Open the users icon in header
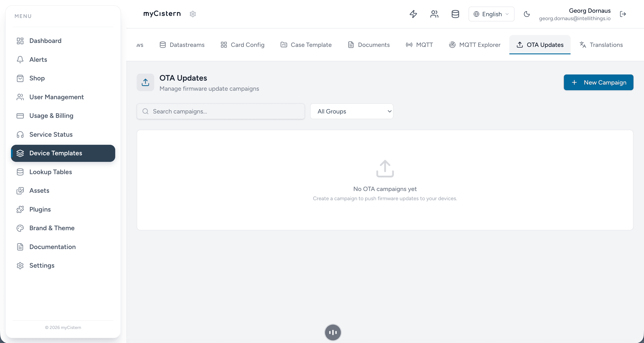The image size is (644, 343). coord(434,14)
